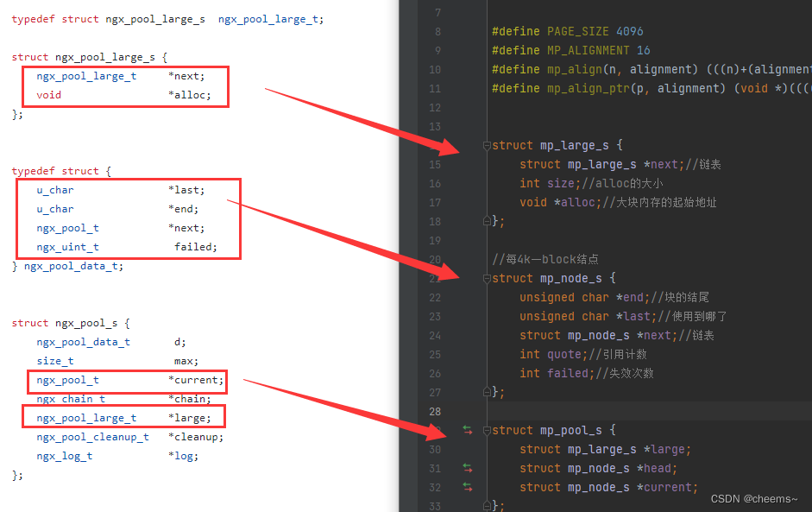
Task: Click the 'struct mp_node_s *next;' member line
Action: pos(617,336)
